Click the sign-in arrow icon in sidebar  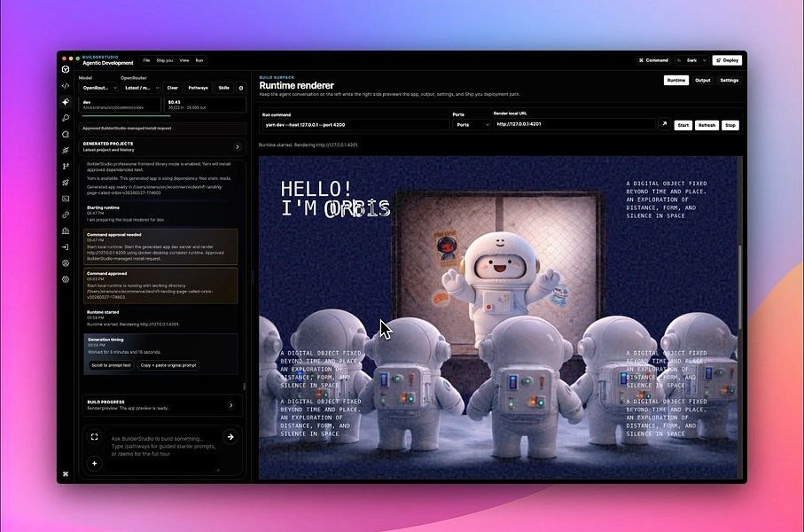(66, 246)
